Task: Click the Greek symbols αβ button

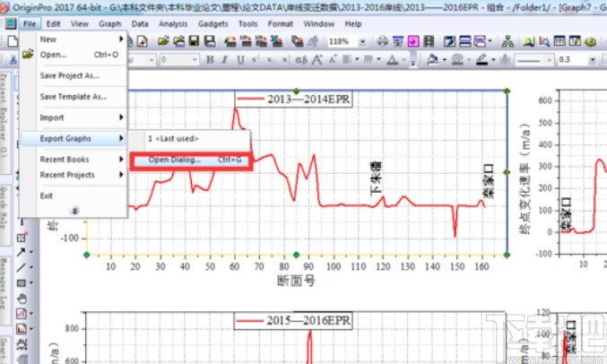Action: click(x=301, y=60)
